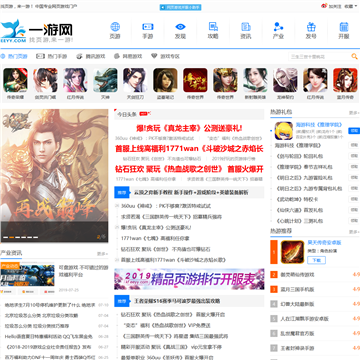The width and height of the screenshot is (360, 360).
Task: Open news 1771wan《七魄》高福利任你拿
Action: 155,239
